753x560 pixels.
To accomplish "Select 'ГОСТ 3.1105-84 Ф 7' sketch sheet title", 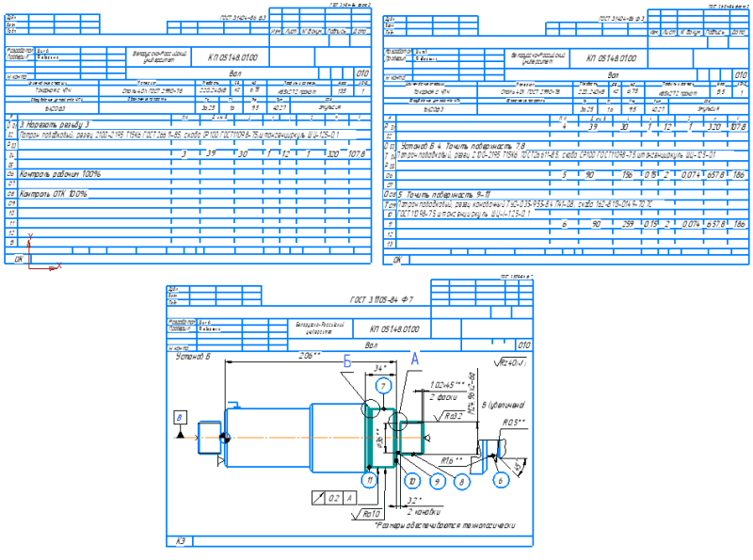I will pos(381,299).
